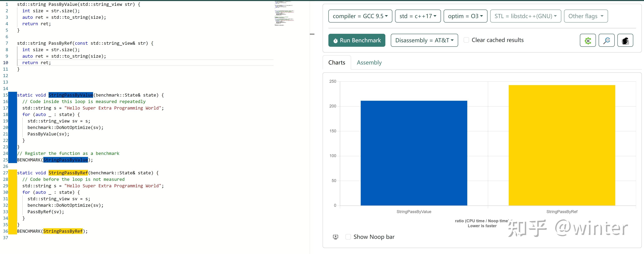Click the small divider dash beside the editor
The width and height of the screenshot is (644, 254).
coord(312,34)
